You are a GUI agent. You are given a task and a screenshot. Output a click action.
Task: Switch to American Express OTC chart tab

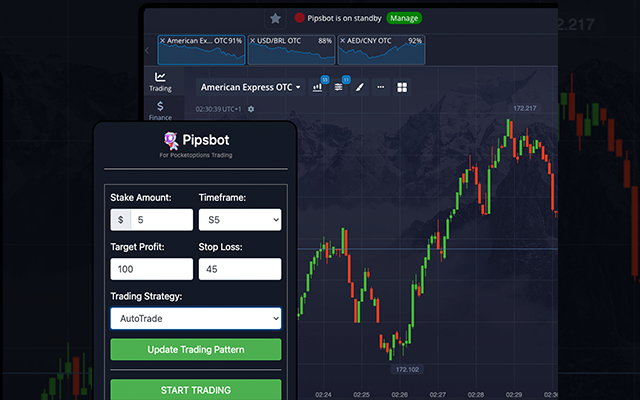point(202,50)
